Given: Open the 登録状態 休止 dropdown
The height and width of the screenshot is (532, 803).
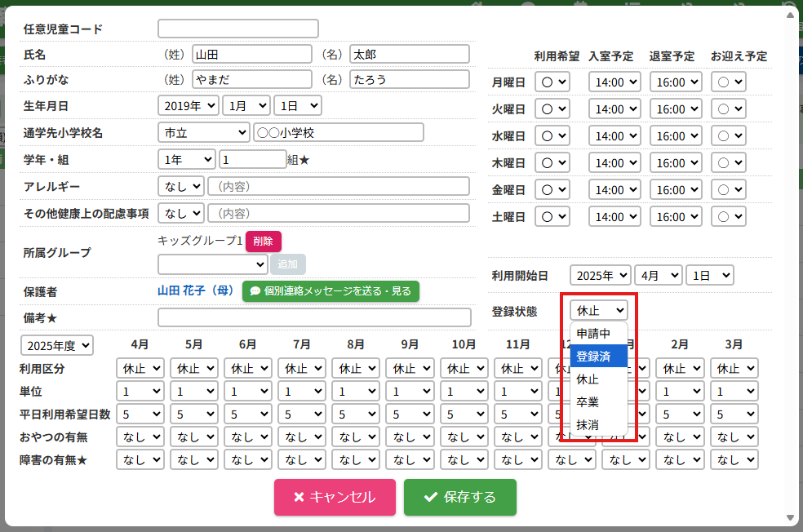Looking at the screenshot, I should click(599, 310).
